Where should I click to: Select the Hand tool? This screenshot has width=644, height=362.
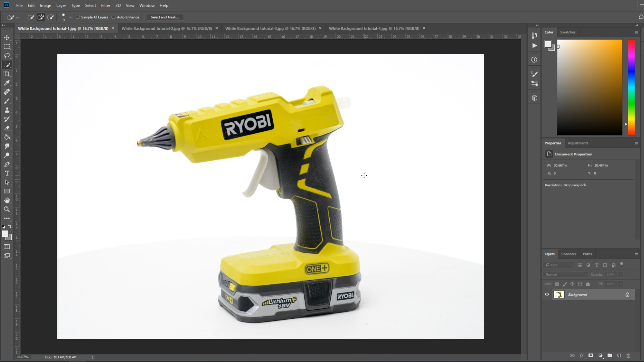point(7,200)
